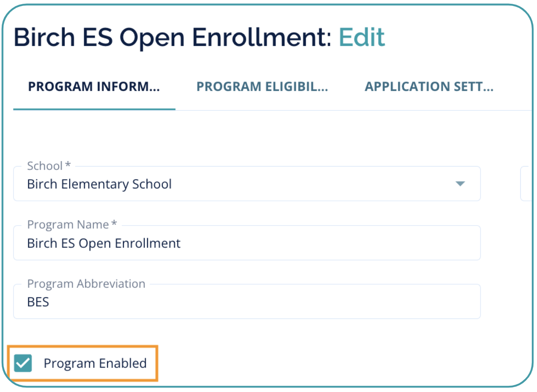Image resolution: width=537 pixels, height=392 pixels.
Task: Click the teal underline beneath the active tab
Action: coord(94,109)
